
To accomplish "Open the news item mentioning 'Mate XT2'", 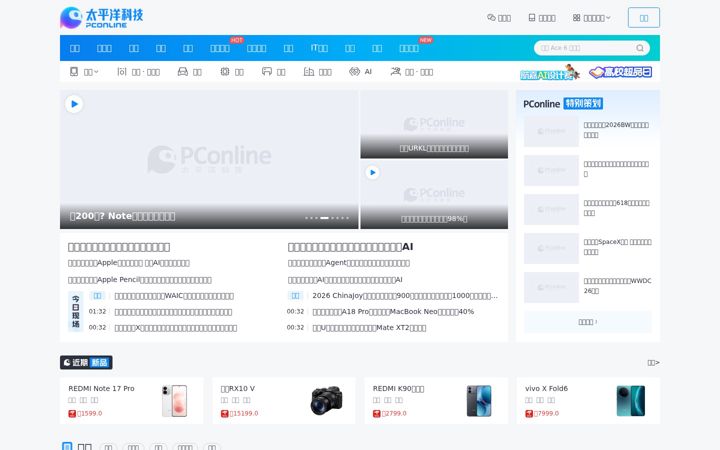I will pos(369,328).
